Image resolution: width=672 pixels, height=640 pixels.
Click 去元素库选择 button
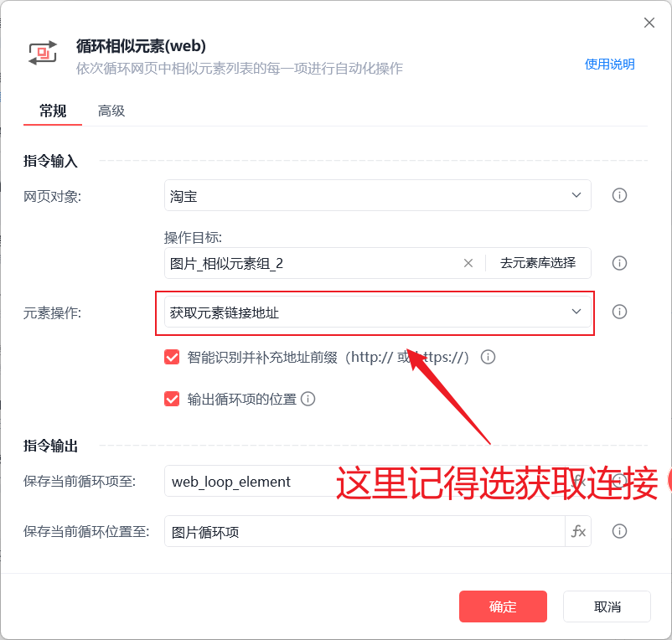[x=538, y=262]
